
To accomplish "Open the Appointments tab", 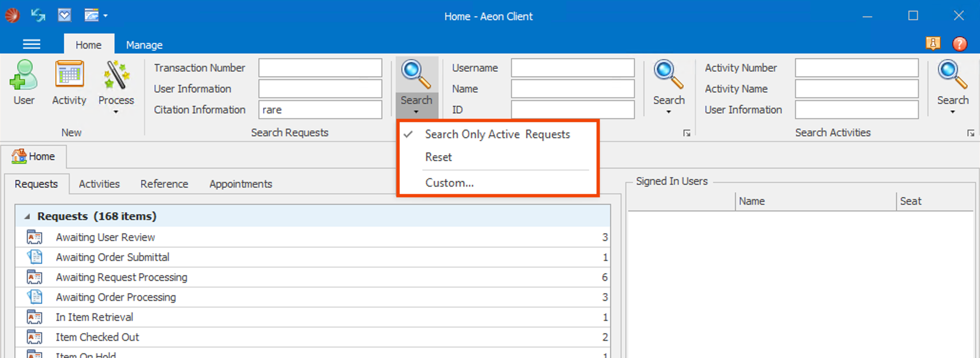I will click(x=241, y=184).
